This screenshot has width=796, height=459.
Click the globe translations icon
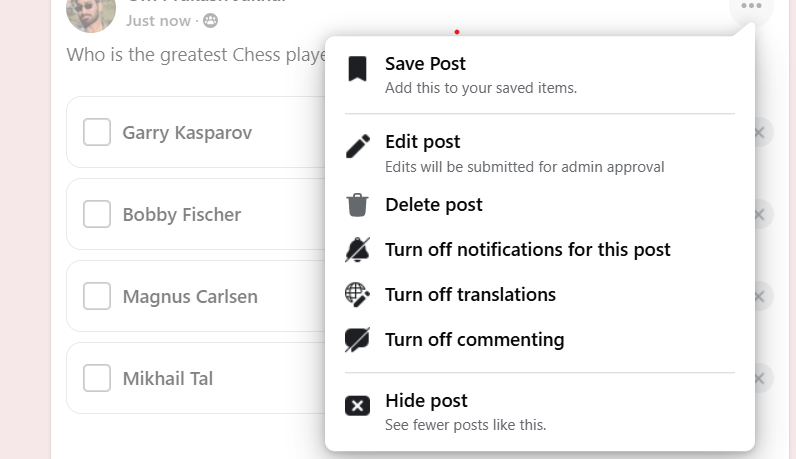pos(357,295)
